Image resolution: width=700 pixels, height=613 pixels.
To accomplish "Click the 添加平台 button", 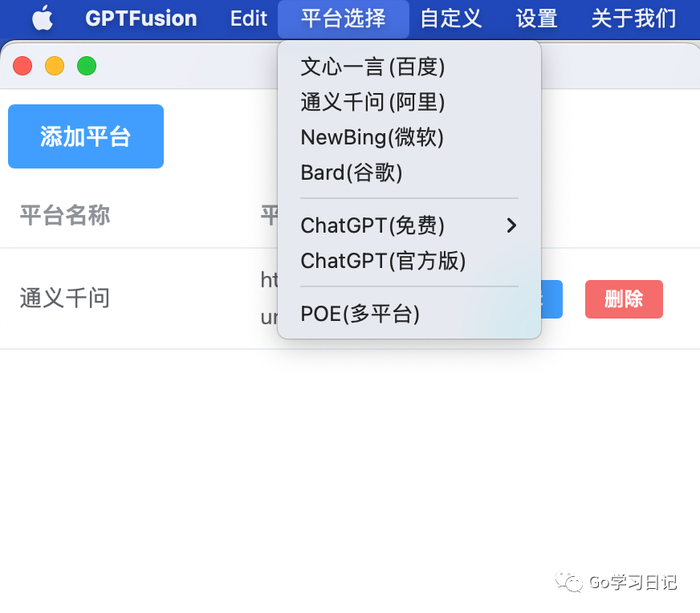I will tap(86, 136).
